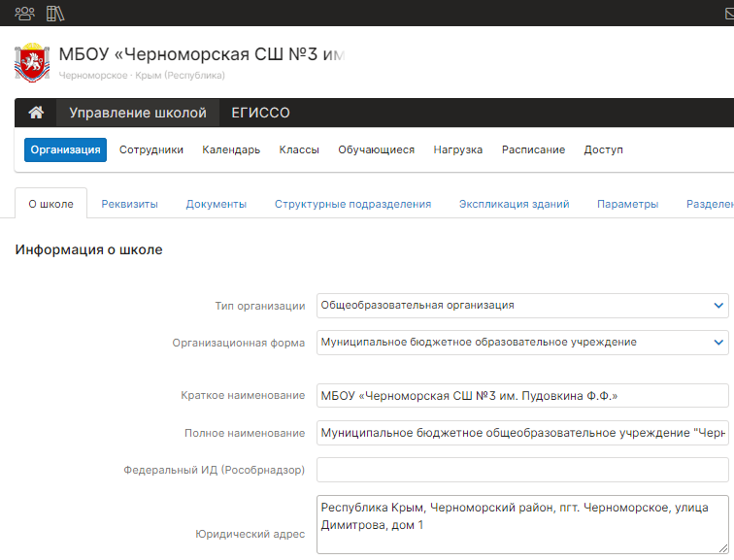Open the Структурные подразделения tab

point(352,204)
